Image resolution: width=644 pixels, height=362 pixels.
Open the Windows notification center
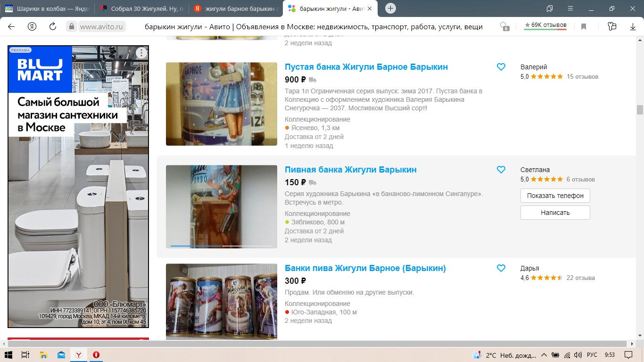[628, 355]
